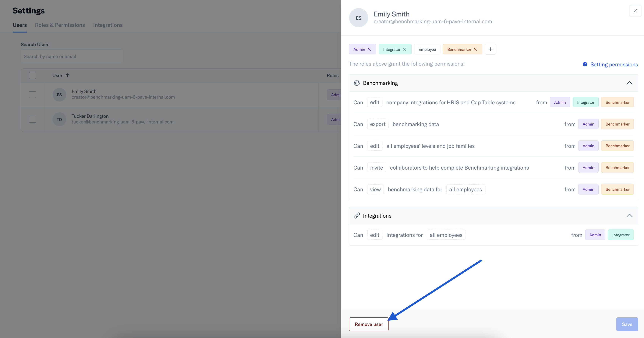Click Admin badge in HRIS integrations row
644x338 pixels.
(x=560, y=102)
